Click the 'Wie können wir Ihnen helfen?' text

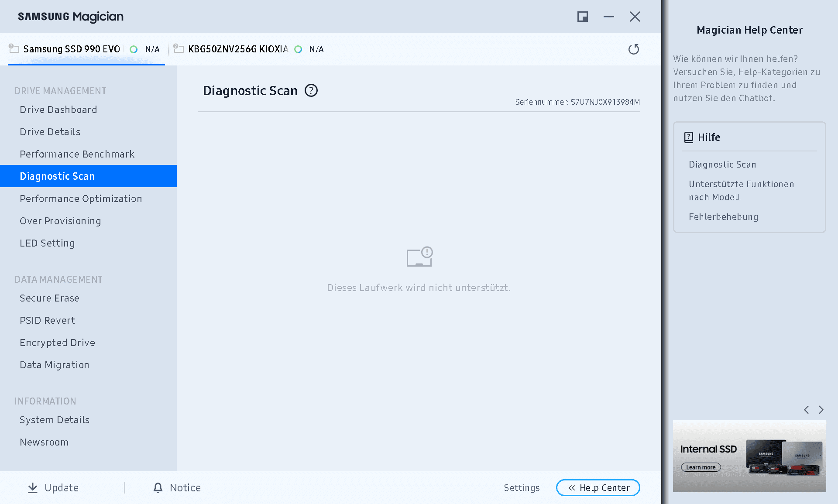point(735,59)
